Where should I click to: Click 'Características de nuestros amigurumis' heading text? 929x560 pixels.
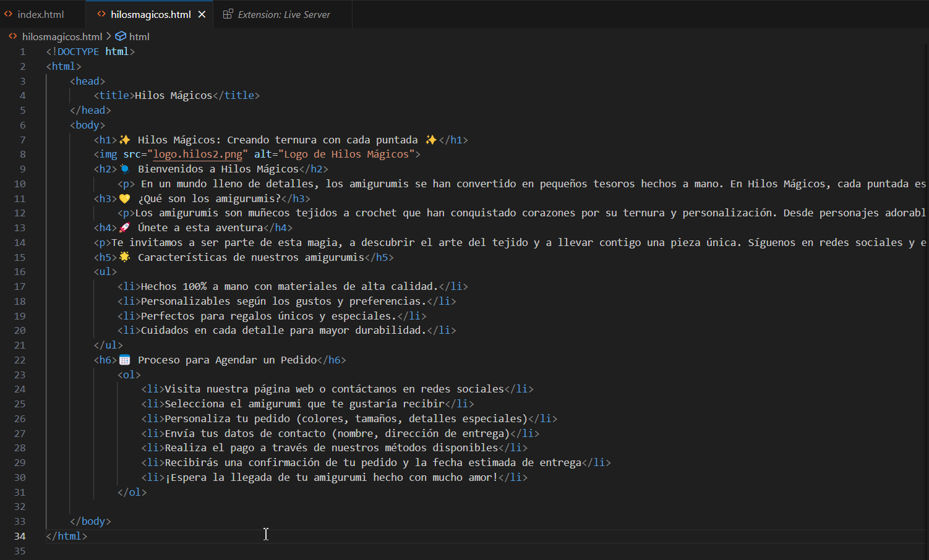pos(251,257)
